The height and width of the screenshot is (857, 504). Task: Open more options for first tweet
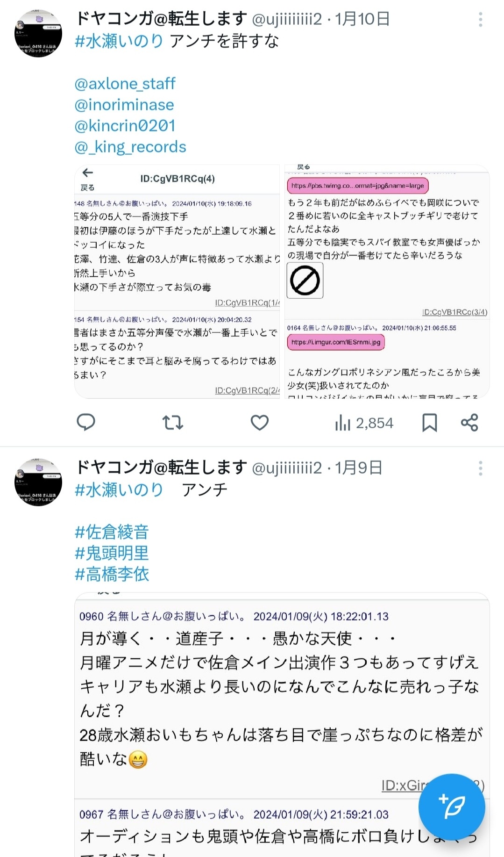tap(480, 20)
